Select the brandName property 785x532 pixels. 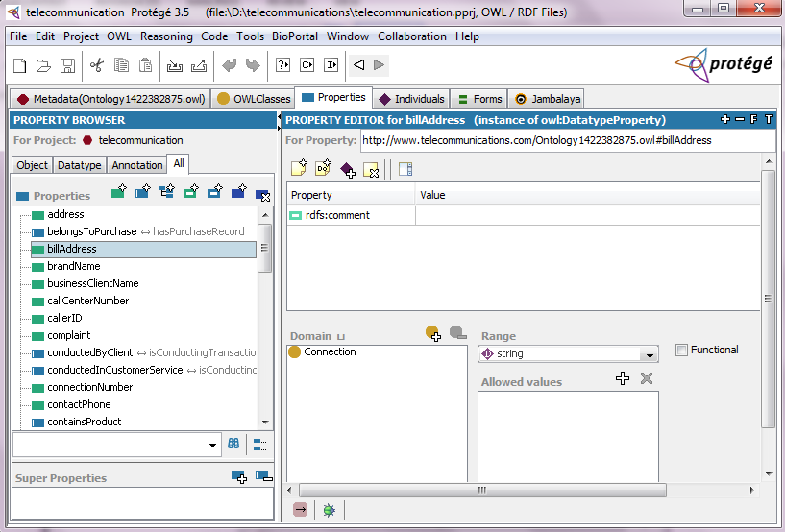[x=74, y=266]
